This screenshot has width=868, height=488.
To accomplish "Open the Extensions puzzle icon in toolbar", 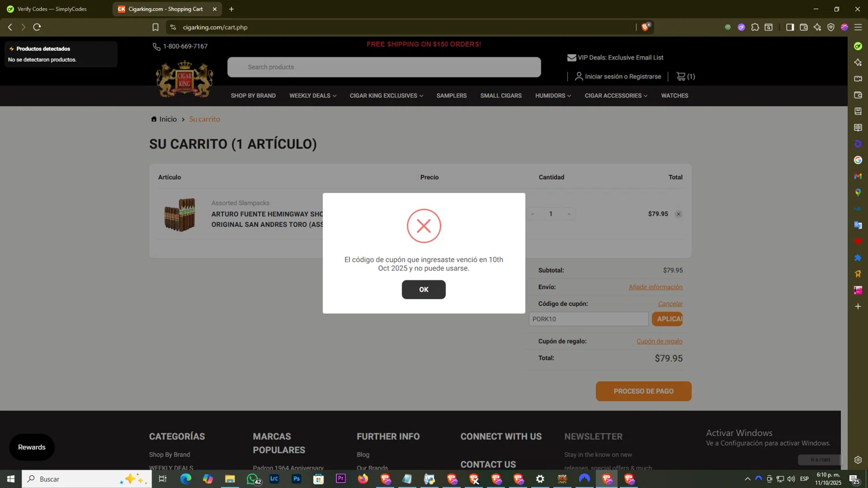I will 755,27.
